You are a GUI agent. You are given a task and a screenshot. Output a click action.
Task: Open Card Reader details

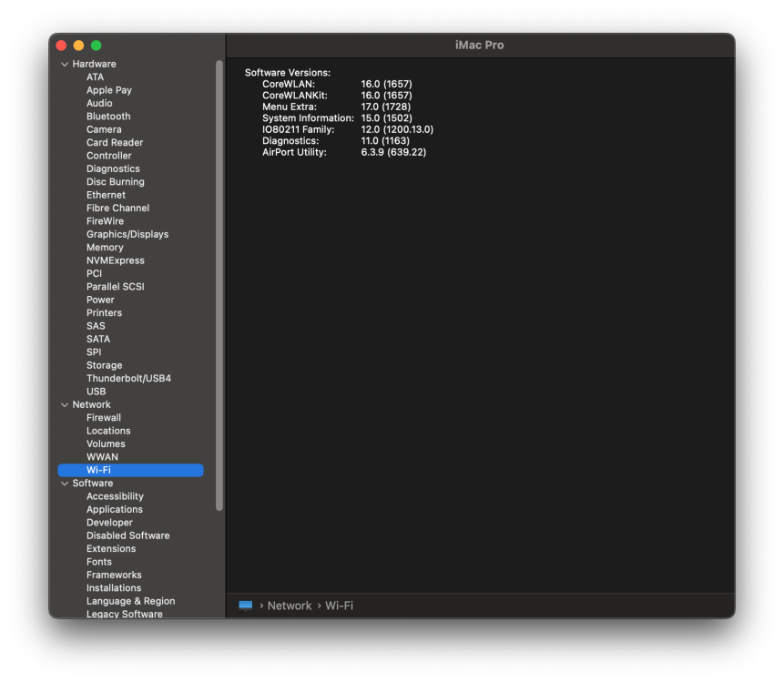[115, 142]
